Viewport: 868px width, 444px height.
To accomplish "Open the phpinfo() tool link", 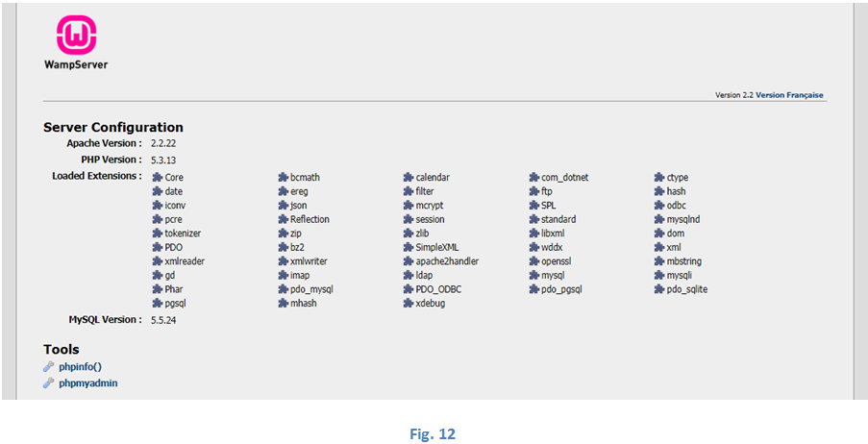I will (x=80, y=366).
